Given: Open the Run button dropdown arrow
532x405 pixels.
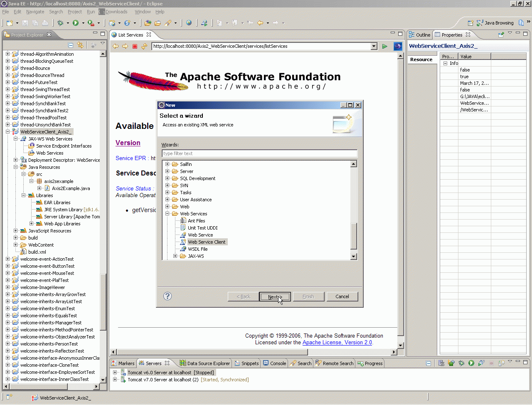Looking at the screenshot, I should pyautogui.click(x=83, y=23).
